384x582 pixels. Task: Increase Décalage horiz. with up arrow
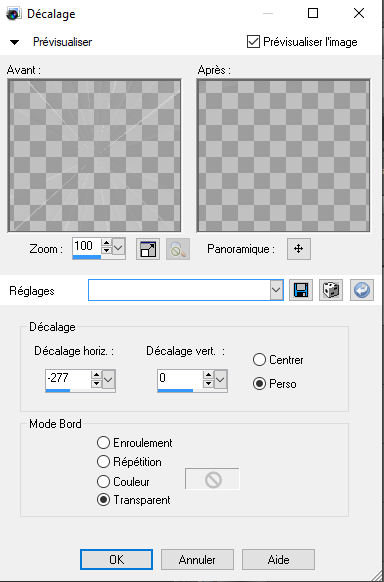click(96, 375)
